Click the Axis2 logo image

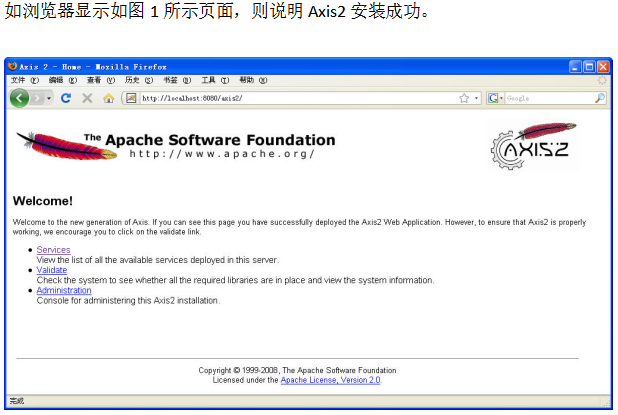point(533,146)
